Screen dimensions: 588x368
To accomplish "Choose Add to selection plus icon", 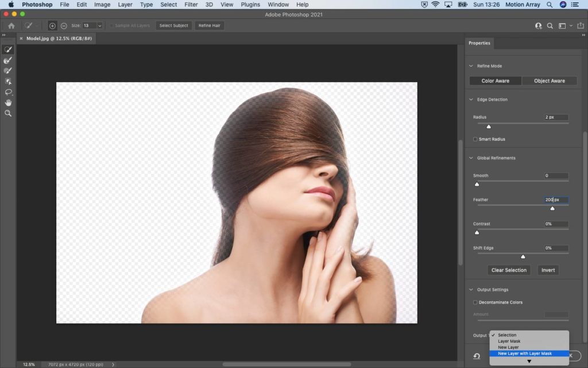I will [x=52, y=25].
